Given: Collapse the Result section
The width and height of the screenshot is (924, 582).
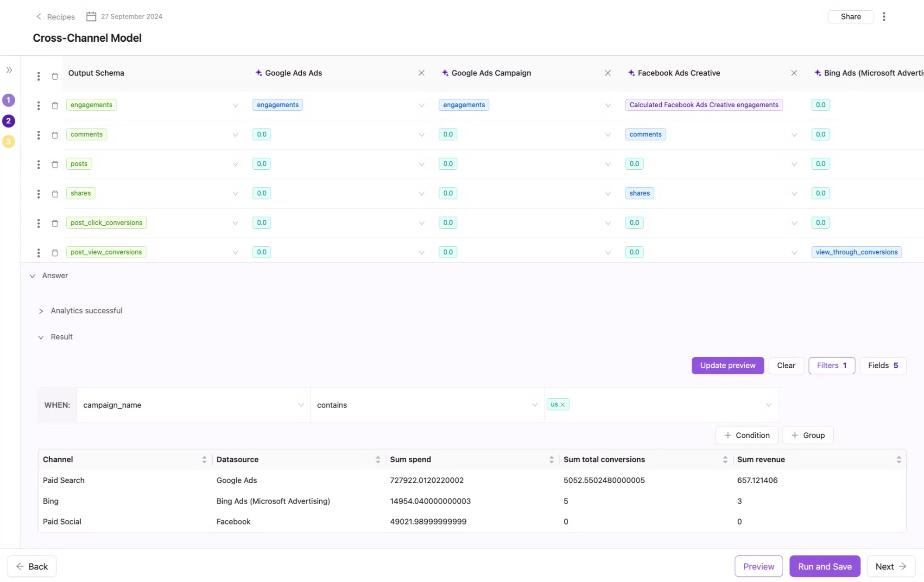Looking at the screenshot, I should 41,337.
